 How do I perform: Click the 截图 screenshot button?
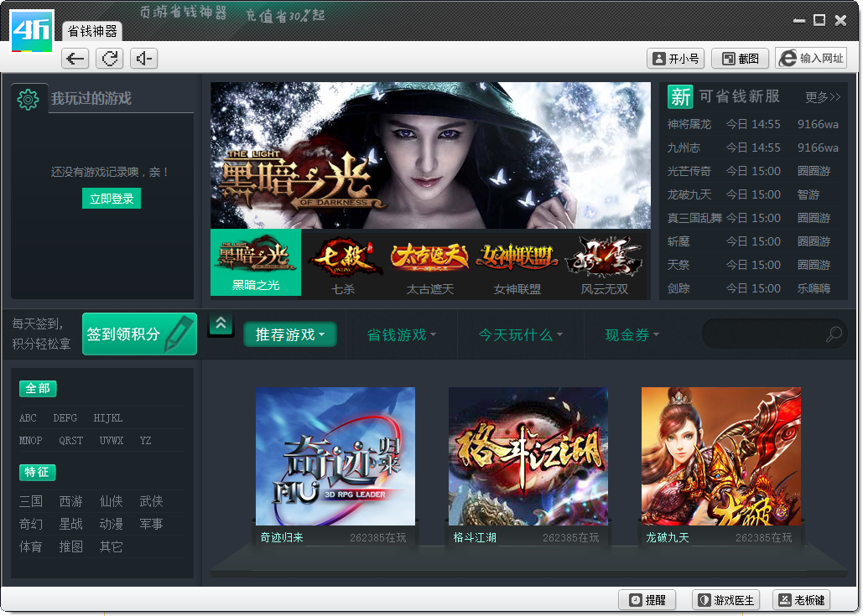click(740, 59)
